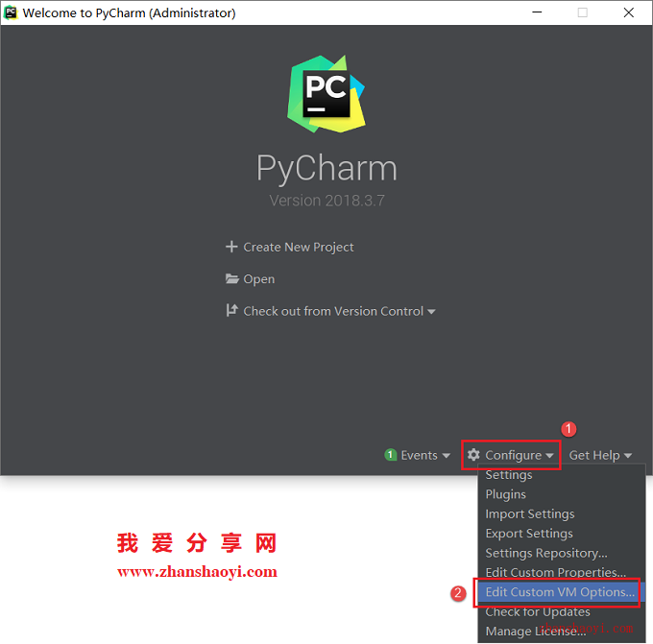Screen dimensions: 653x644
Task: Click the checkout arrow icon for Version Control
Action: (232, 310)
